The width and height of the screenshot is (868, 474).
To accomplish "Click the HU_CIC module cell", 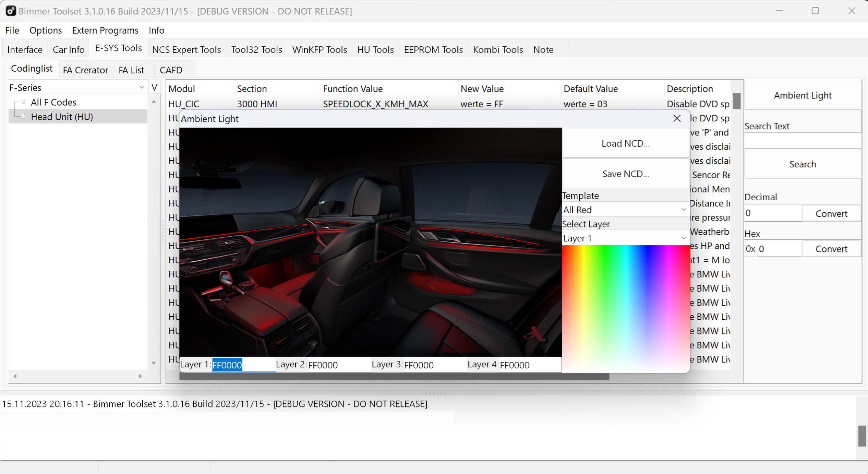I will pyautogui.click(x=184, y=104).
